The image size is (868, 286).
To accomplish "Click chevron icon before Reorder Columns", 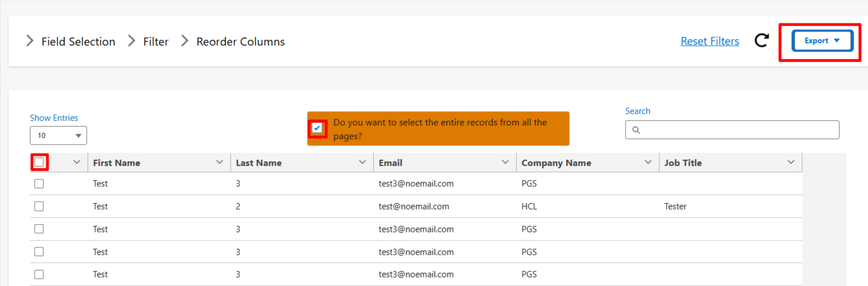I will pyautogui.click(x=185, y=42).
